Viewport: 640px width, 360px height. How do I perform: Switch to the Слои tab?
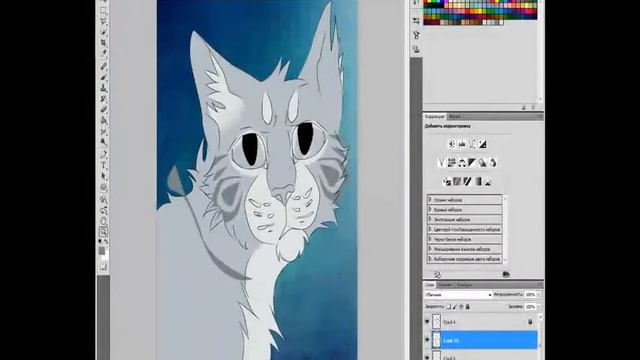(429, 284)
